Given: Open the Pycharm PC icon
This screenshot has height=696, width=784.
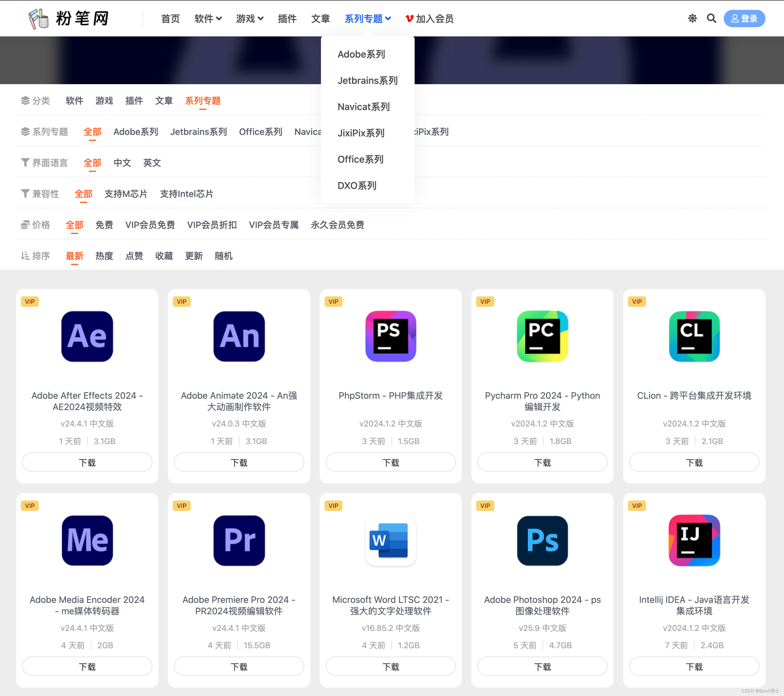Looking at the screenshot, I should (x=542, y=336).
